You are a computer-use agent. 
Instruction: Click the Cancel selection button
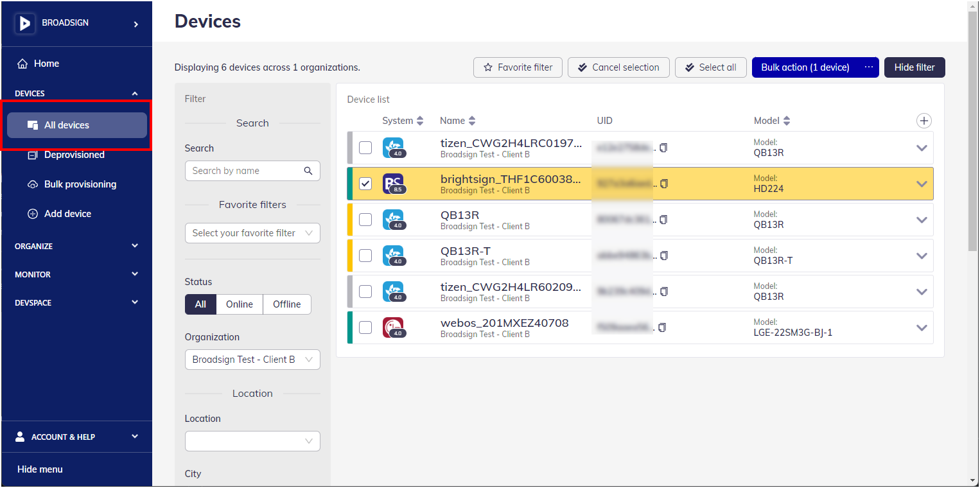click(x=618, y=67)
